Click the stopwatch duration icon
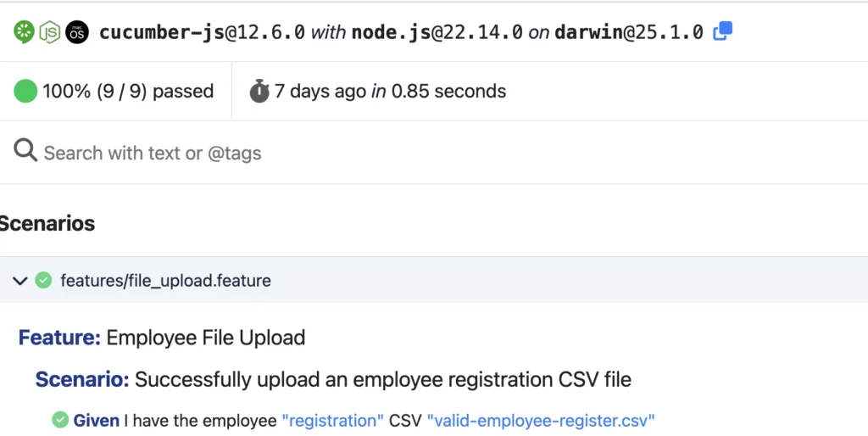The height and width of the screenshot is (436, 868). [x=259, y=91]
